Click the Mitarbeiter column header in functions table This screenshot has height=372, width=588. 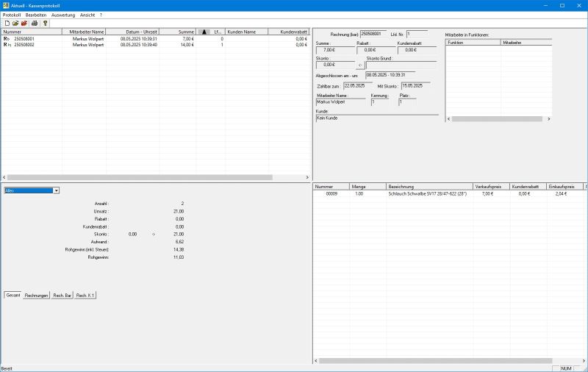(526, 43)
